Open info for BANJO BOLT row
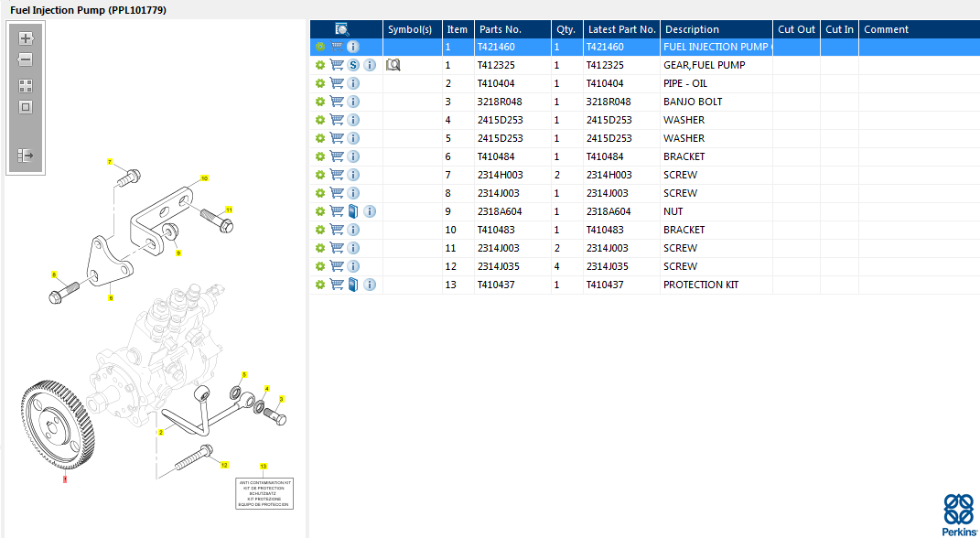The width and height of the screenshot is (980, 538). 353,102
